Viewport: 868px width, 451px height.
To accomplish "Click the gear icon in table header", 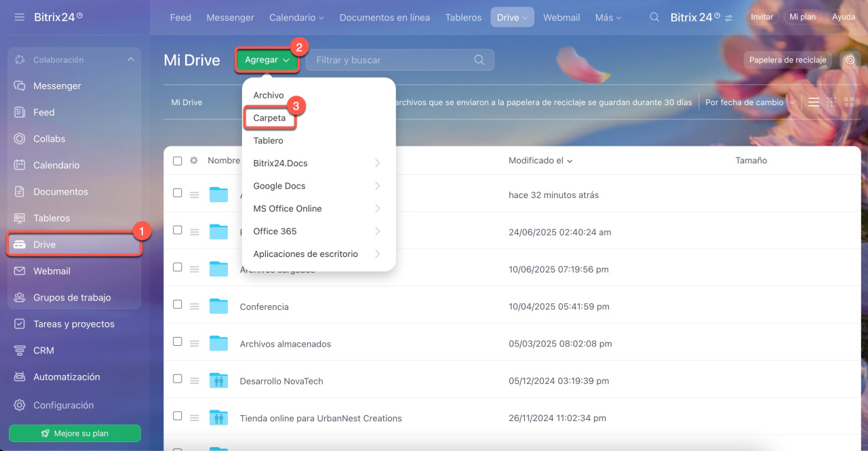I will coord(194,161).
